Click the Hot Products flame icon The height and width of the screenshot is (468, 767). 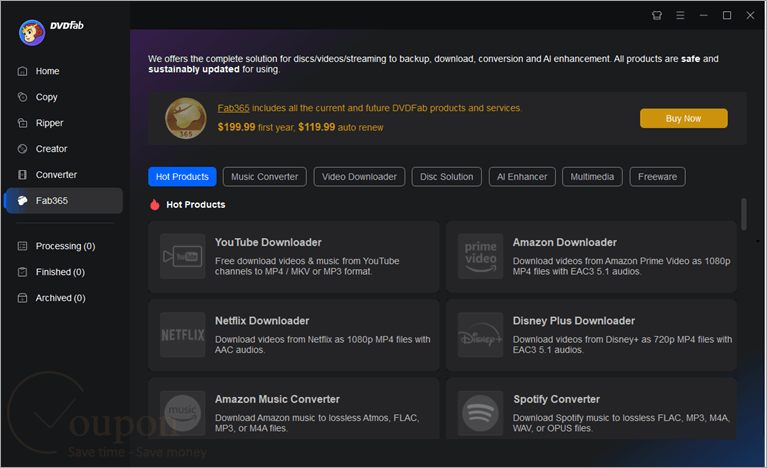(155, 204)
